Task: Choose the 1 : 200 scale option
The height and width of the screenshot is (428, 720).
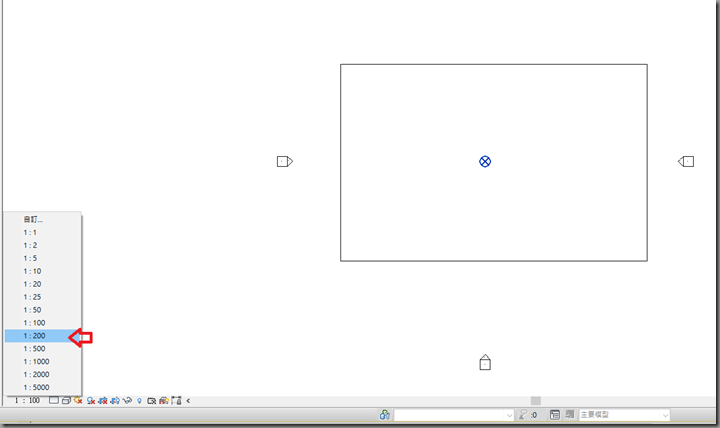Action: point(43,336)
